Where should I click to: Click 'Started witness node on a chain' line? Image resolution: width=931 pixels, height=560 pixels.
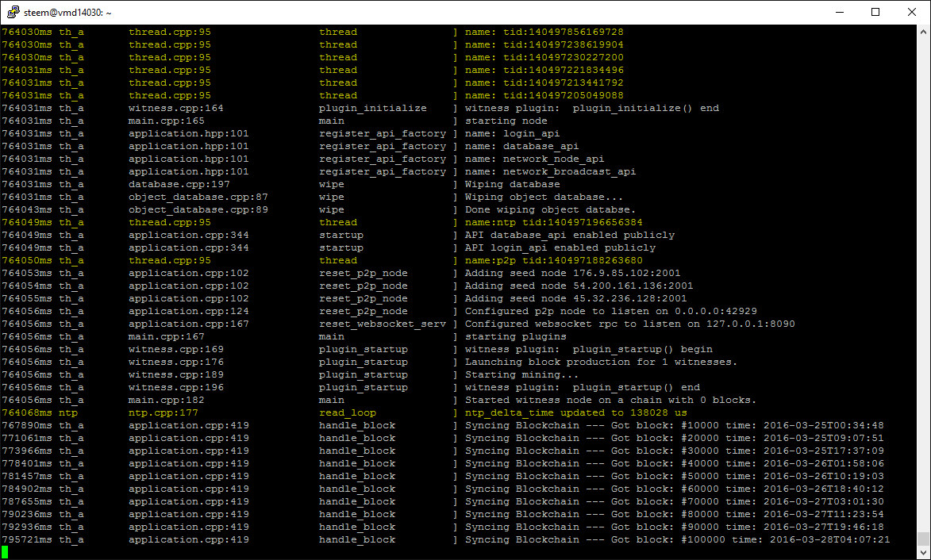[x=611, y=401]
